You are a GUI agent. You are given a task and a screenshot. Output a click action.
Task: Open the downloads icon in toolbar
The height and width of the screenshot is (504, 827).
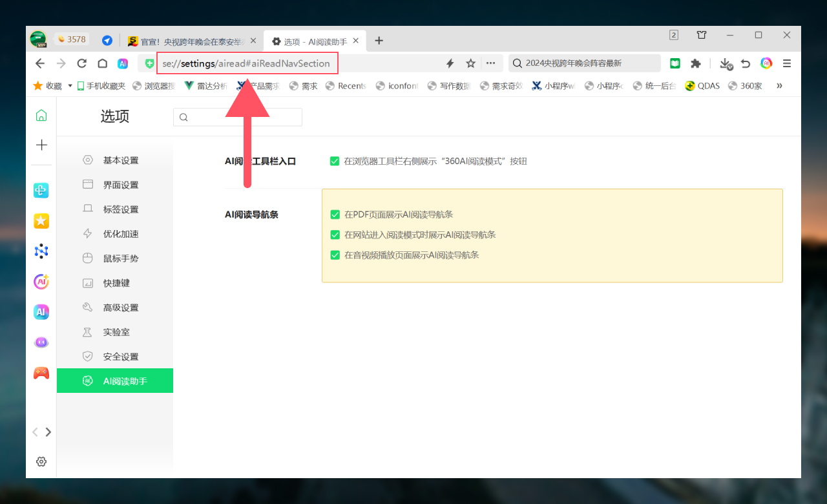tap(726, 63)
